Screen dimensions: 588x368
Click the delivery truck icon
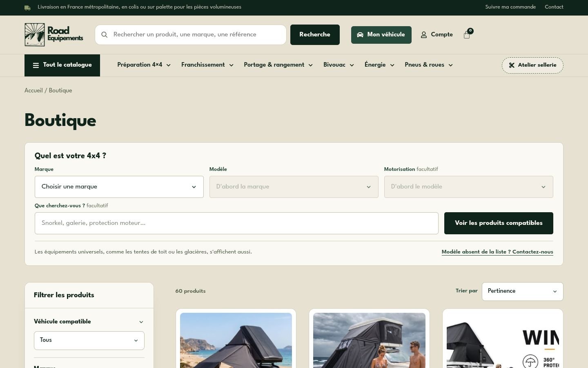click(x=27, y=7)
